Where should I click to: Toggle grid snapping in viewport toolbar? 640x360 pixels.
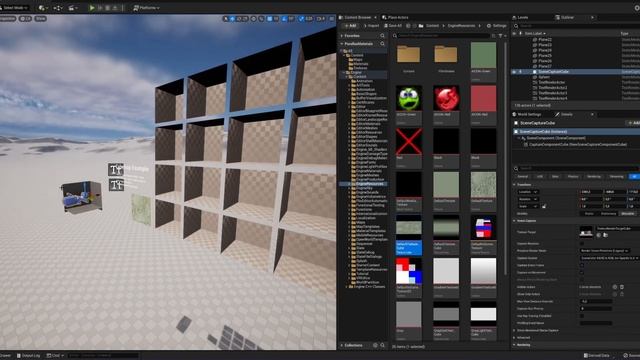click(x=269, y=18)
